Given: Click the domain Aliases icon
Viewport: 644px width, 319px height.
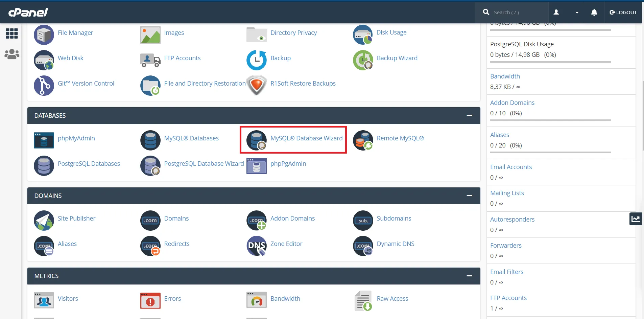Looking at the screenshot, I should 44,246.
